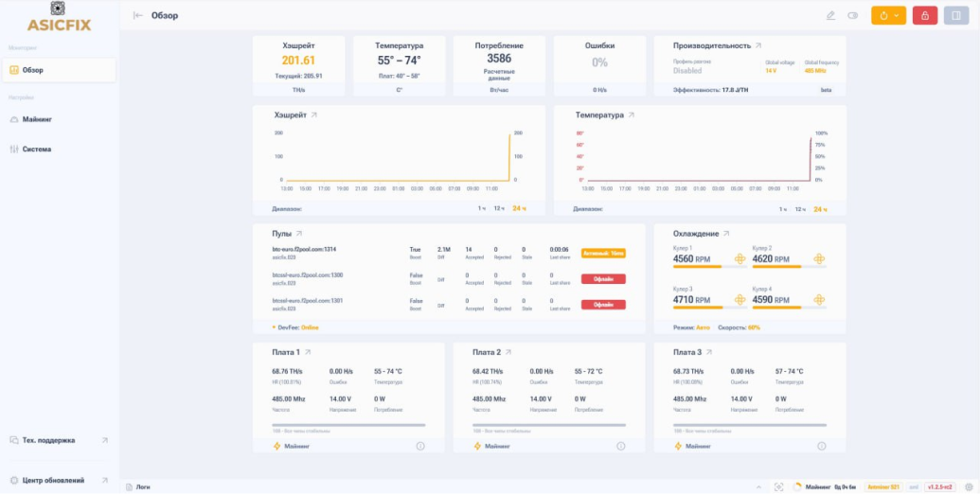The width and height of the screenshot is (980, 494).
Task: Click Кулер 2 speed progress bar
Action: coord(790,267)
